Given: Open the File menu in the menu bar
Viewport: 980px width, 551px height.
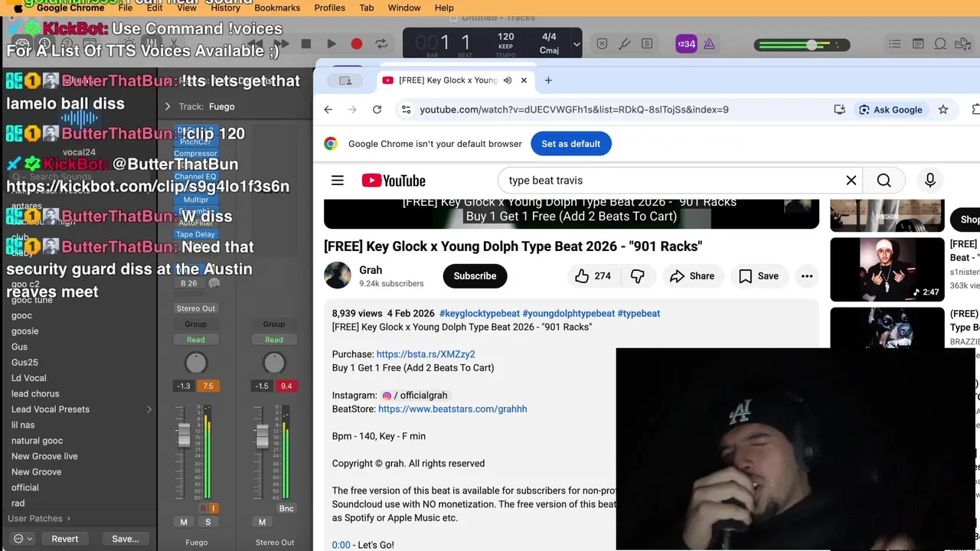Looking at the screenshot, I should tap(126, 8).
